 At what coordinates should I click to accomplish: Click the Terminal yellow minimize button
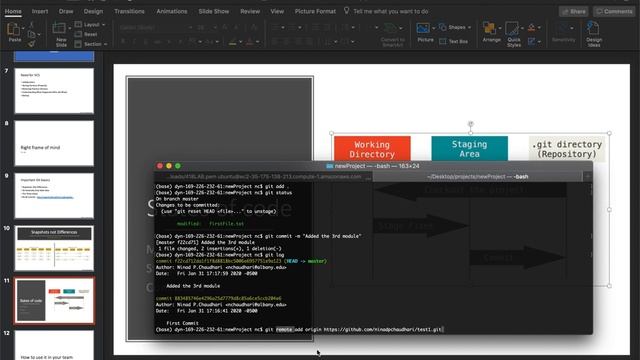(x=169, y=166)
